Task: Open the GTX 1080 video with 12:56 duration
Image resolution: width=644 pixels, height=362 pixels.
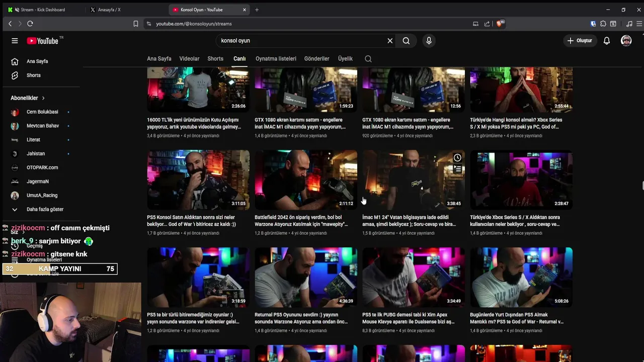Action: pos(414,90)
